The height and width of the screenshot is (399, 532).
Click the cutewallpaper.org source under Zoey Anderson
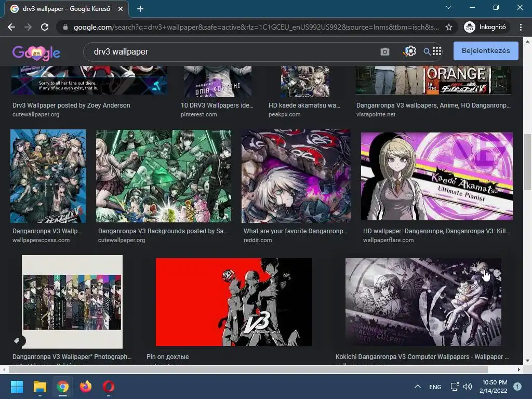pyautogui.click(x=36, y=115)
